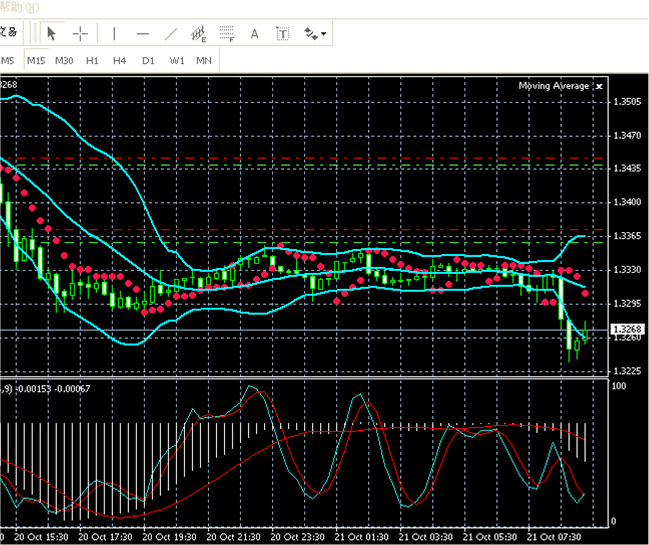Select the equidistant channel tool

[199, 34]
